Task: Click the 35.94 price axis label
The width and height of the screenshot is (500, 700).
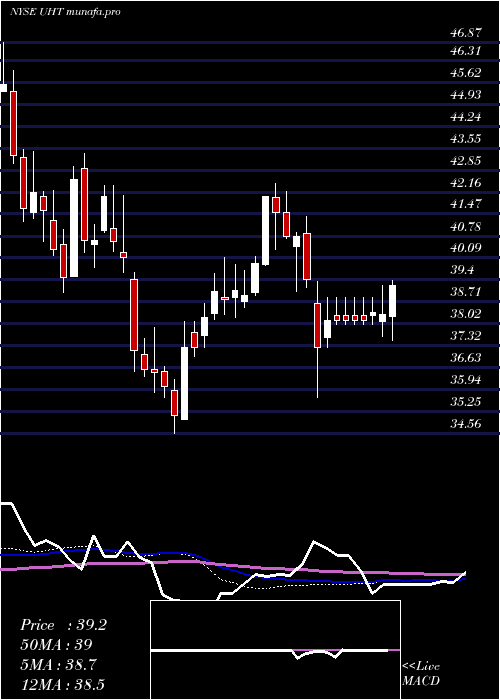Action: [x=465, y=380]
